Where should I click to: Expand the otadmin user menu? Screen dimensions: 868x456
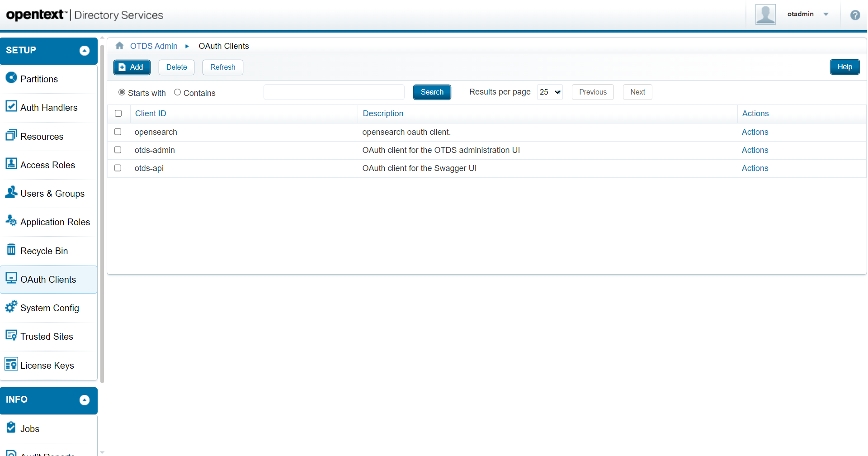pyautogui.click(x=826, y=14)
